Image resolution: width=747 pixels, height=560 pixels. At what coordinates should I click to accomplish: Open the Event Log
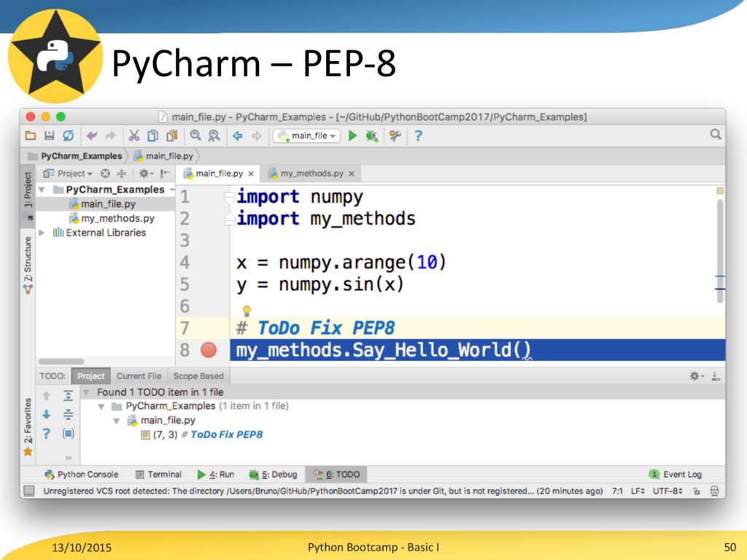point(676,474)
